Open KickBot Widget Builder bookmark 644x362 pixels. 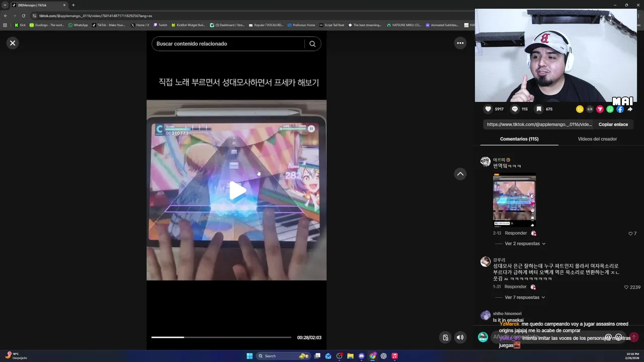coord(188,25)
